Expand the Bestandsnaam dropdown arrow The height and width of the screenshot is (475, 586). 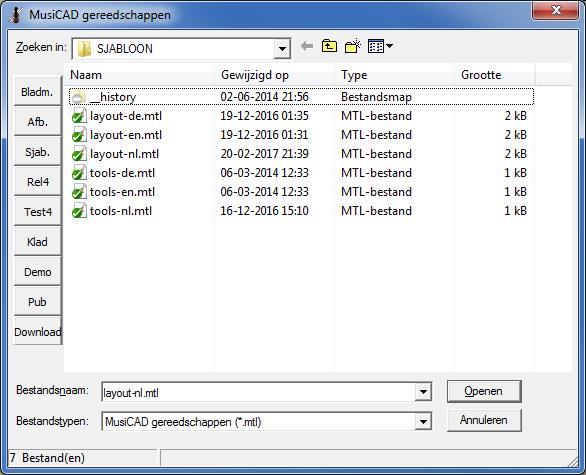pyautogui.click(x=423, y=392)
